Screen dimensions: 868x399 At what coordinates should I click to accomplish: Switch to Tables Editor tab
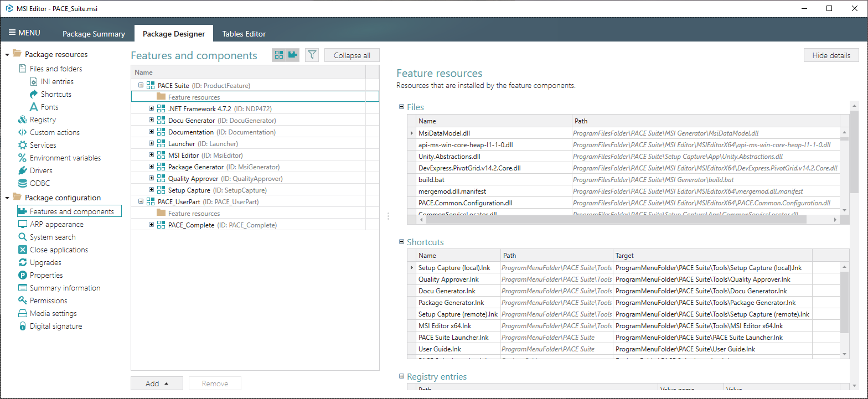point(244,34)
